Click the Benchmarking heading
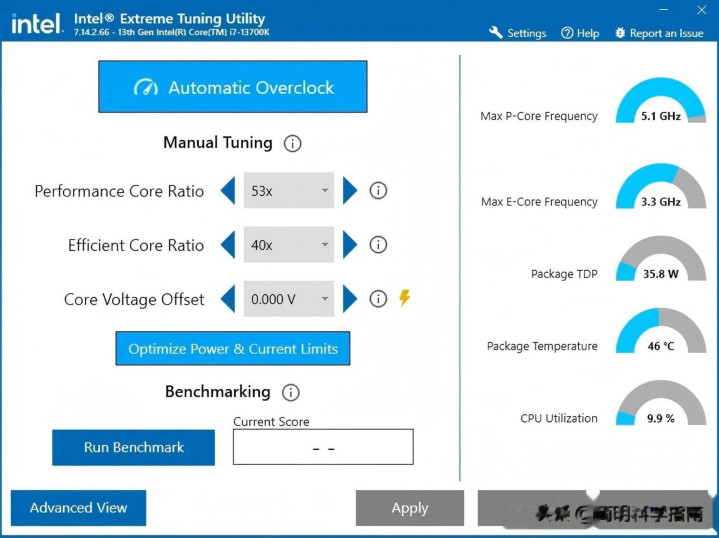This screenshot has width=719, height=538. pyautogui.click(x=218, y=392)
